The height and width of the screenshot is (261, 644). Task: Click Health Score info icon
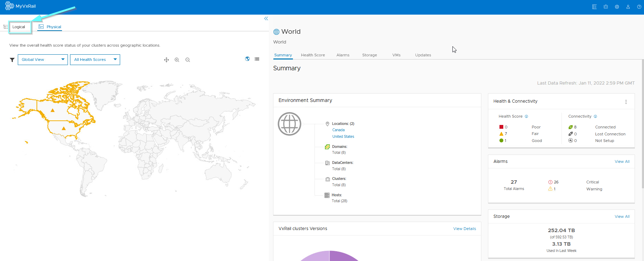(x=526, y=116)
